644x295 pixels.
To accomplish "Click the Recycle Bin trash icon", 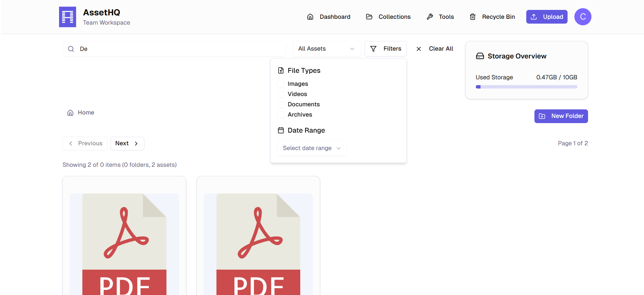I will coord(473,17).
